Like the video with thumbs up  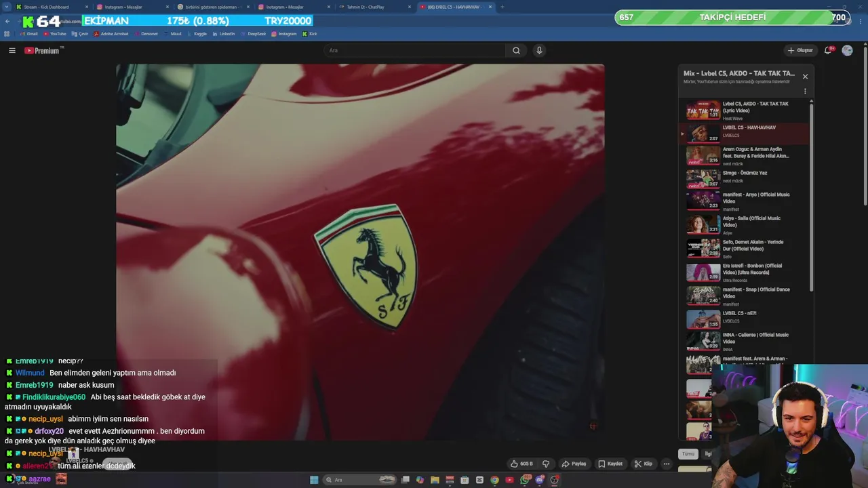(522, 464)
